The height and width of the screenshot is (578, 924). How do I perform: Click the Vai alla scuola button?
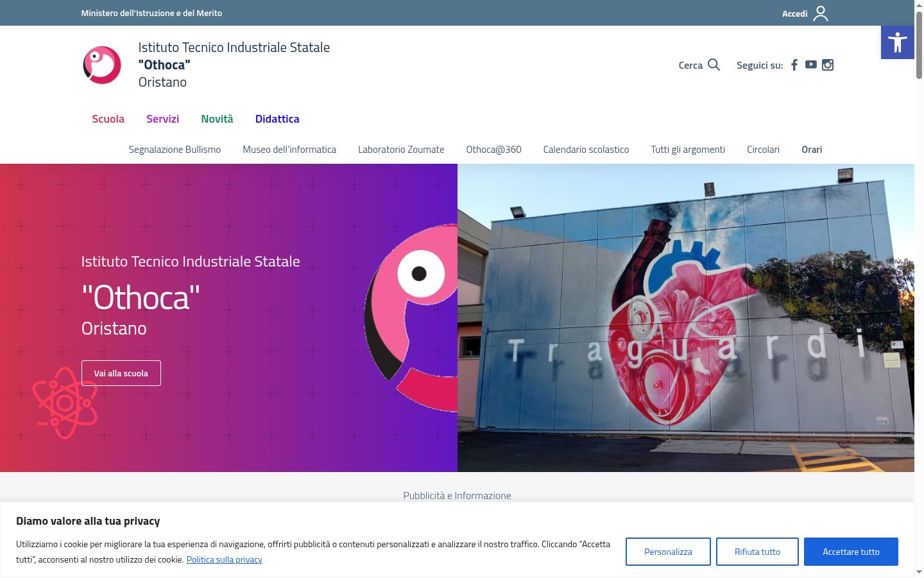tap(121, 373)
